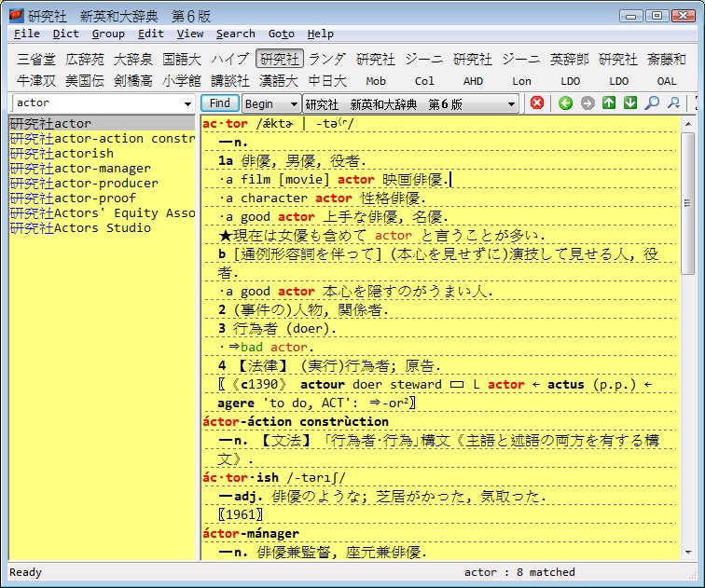This screenshot has width=705, height=588.
Task: Click 'actor : 8 matched' in status bar
Action: 519,572
